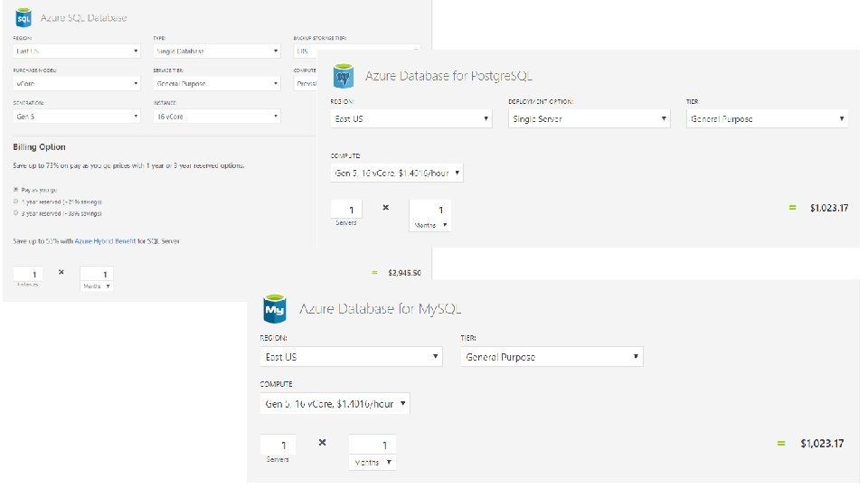The width and height of the screenshot is (868, 488).
Task: Click the MySQL Servers quantity field
Action: (278, 445)
